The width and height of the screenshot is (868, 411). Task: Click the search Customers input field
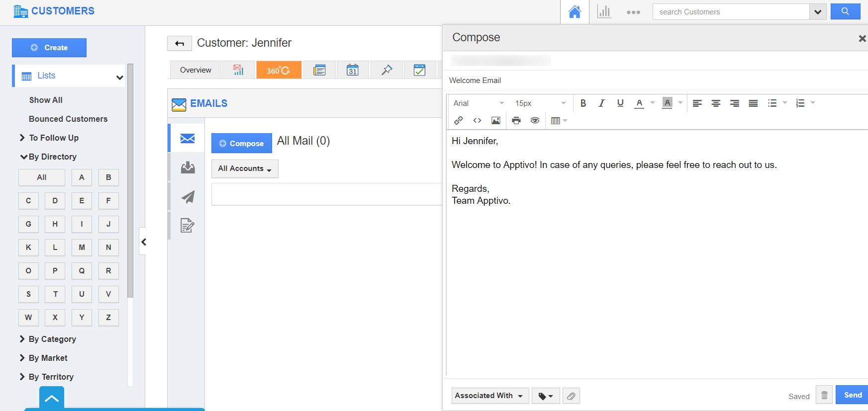731,12
